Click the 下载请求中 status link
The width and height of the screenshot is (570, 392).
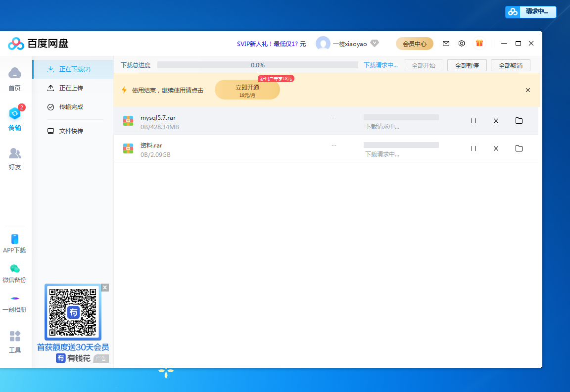381,65
